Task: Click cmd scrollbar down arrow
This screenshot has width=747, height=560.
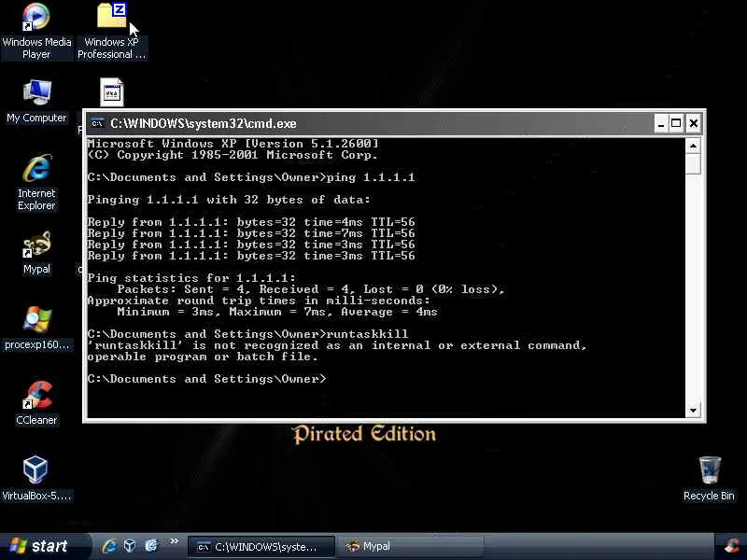Action: tap(693, 410)
